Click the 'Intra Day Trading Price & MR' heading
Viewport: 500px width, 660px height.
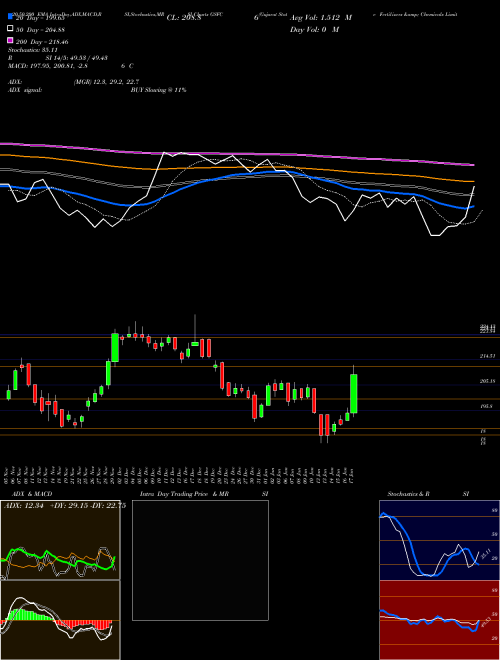point(184,494)
